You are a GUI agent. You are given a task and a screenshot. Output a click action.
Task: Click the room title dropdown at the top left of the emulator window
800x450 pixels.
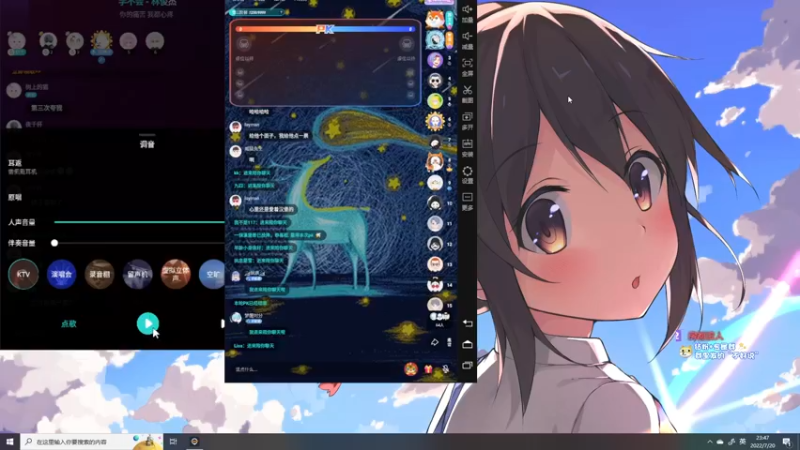coord(257,12)
